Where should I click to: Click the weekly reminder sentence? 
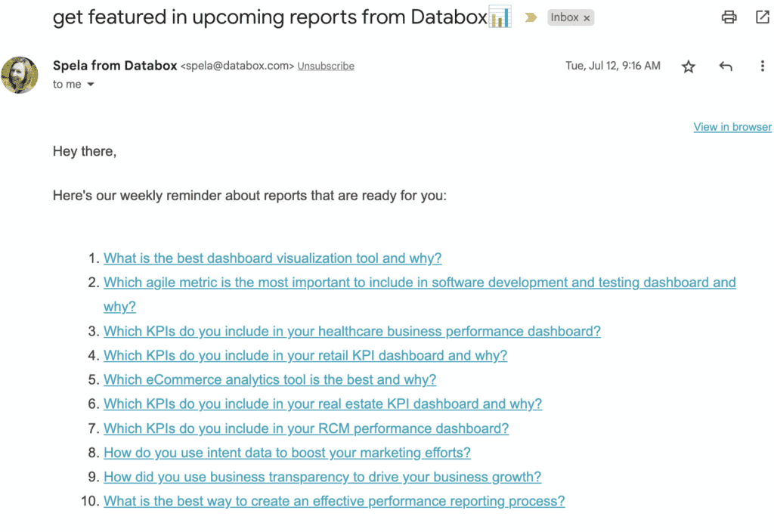[x=249, y=196]
